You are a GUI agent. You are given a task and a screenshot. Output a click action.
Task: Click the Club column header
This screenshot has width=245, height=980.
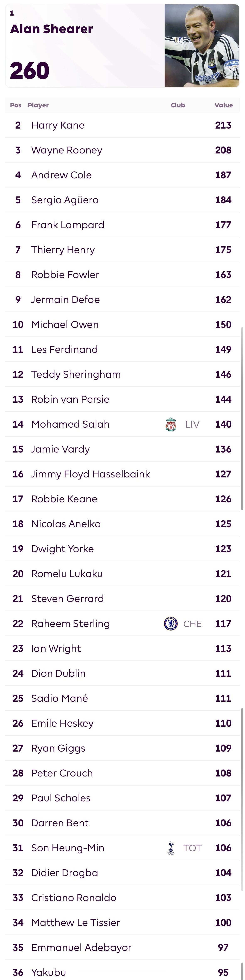pos(178,105)
